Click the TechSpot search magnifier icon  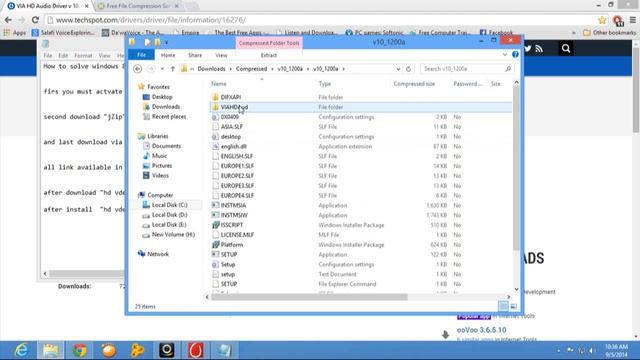coord(566,49)
